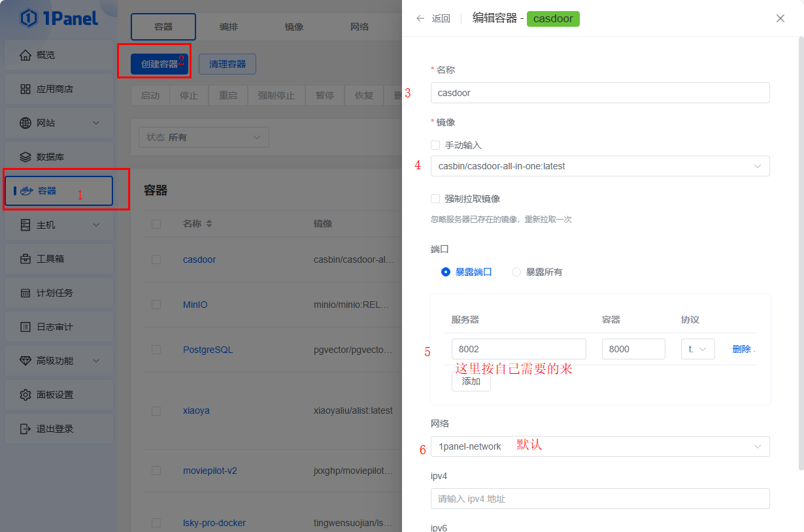Click the 创建容器 button
Image resolution: width=804 pixels, height=532 pixels.
[159, 64]
